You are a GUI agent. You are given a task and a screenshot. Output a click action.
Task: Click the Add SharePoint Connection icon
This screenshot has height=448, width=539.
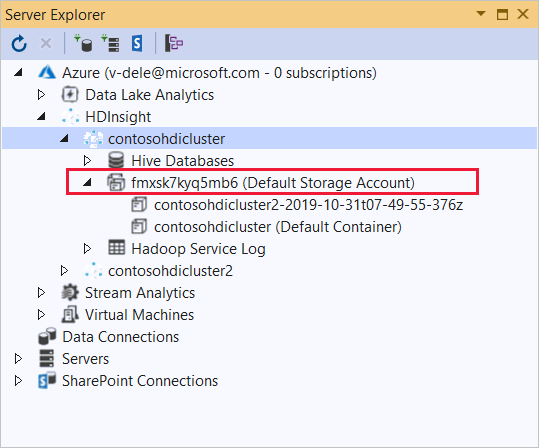coord(137,44)
